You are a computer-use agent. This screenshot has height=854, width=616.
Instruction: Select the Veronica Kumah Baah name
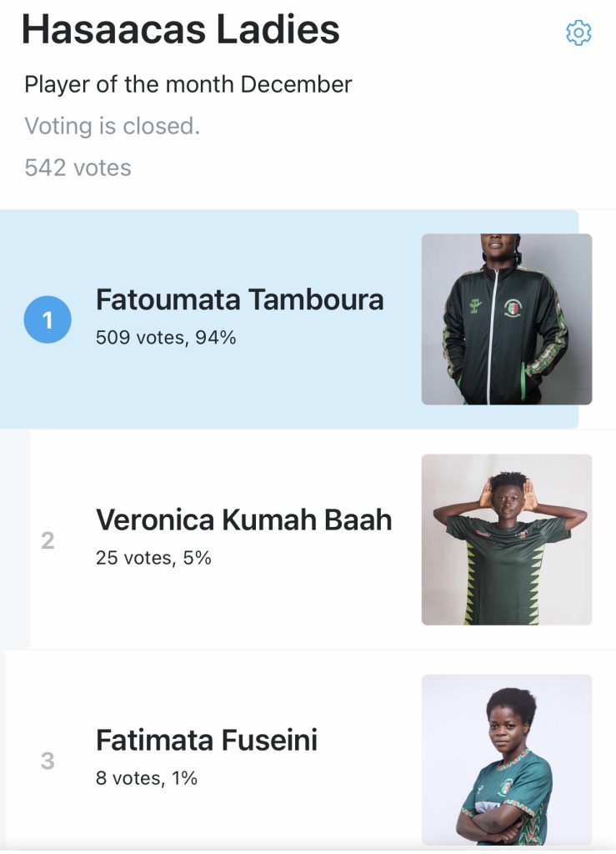[x=243, y=520]
